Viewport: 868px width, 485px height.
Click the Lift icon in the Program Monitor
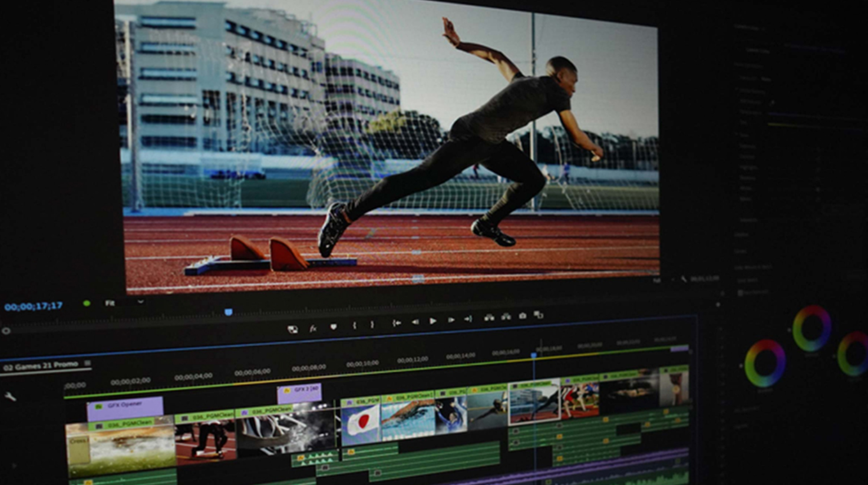pos(489,317)
